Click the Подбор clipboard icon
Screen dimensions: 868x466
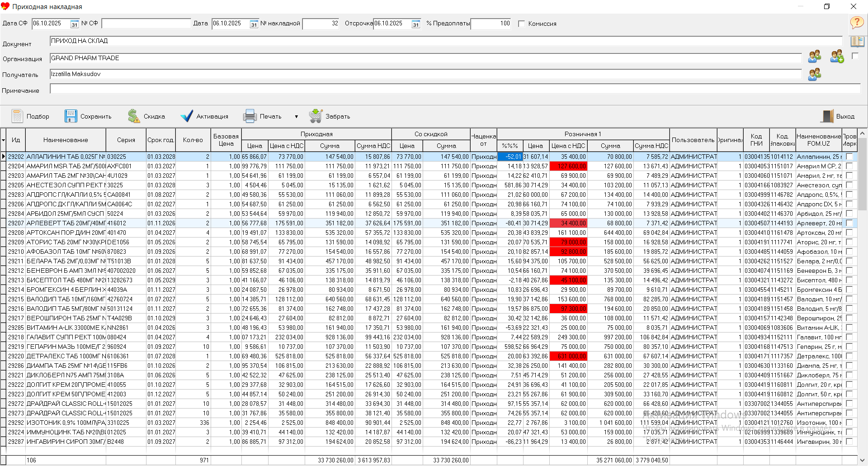pos(18,116)
